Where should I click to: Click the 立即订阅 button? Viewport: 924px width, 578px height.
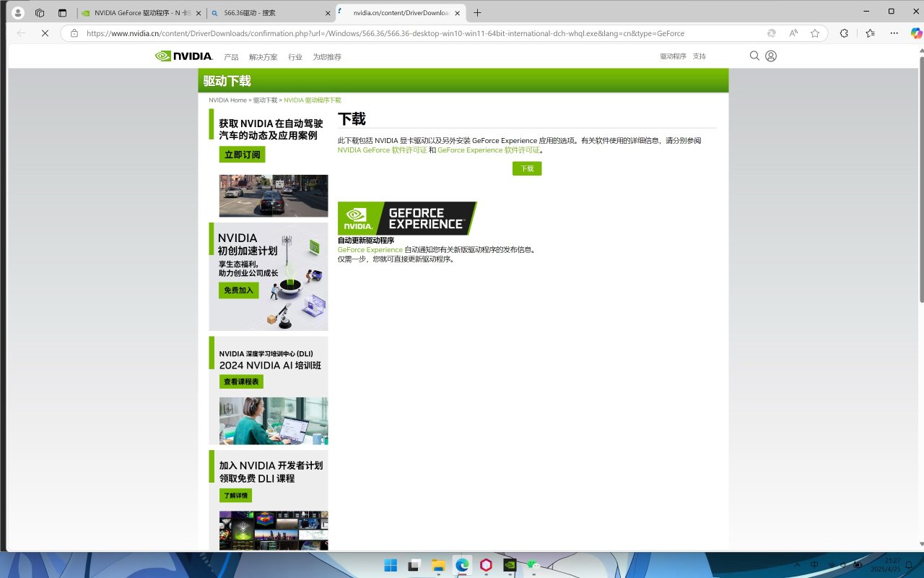pos(243,155)
